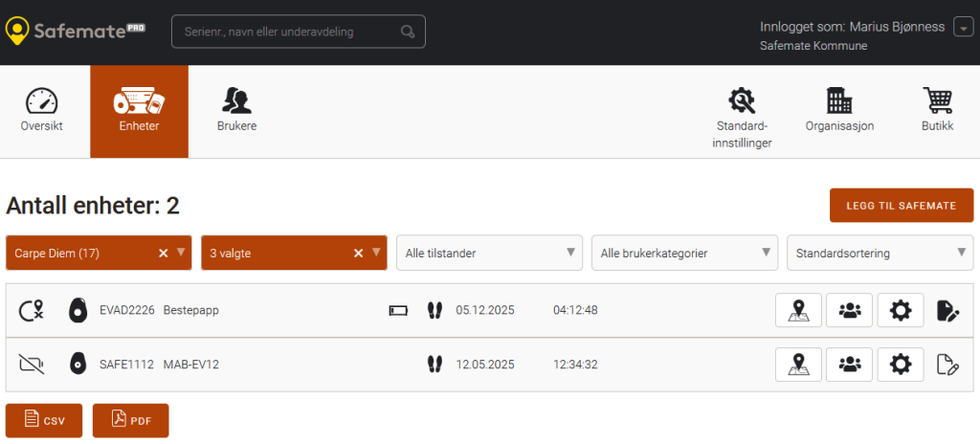Switch to the Oversikt tab

42,111
